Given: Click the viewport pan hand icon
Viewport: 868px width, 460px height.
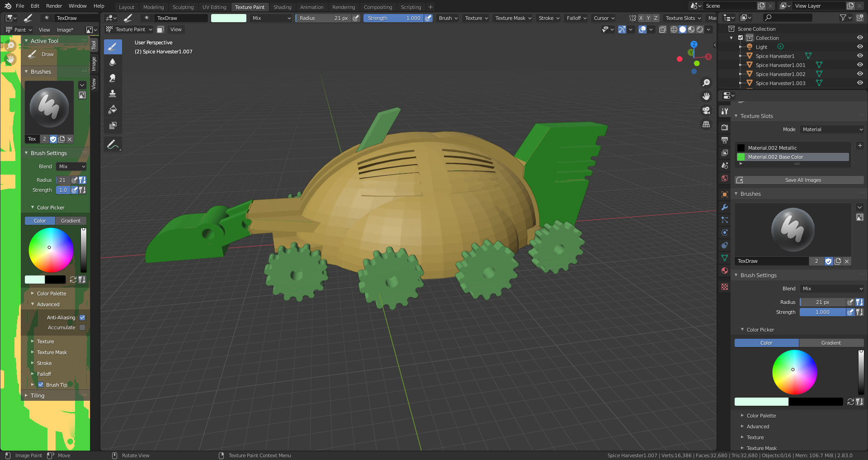Looking at the screenshot, I should (x=706, y=96).
